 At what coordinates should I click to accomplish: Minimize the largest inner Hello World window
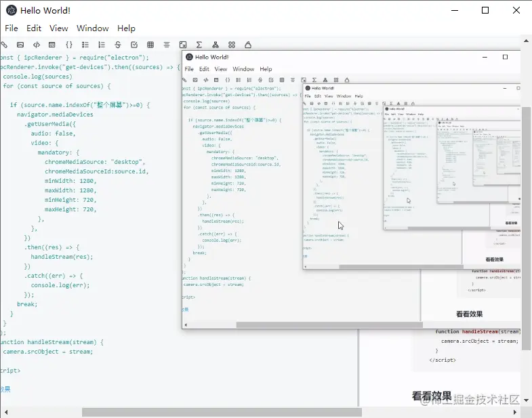click(x=485, y=57)
